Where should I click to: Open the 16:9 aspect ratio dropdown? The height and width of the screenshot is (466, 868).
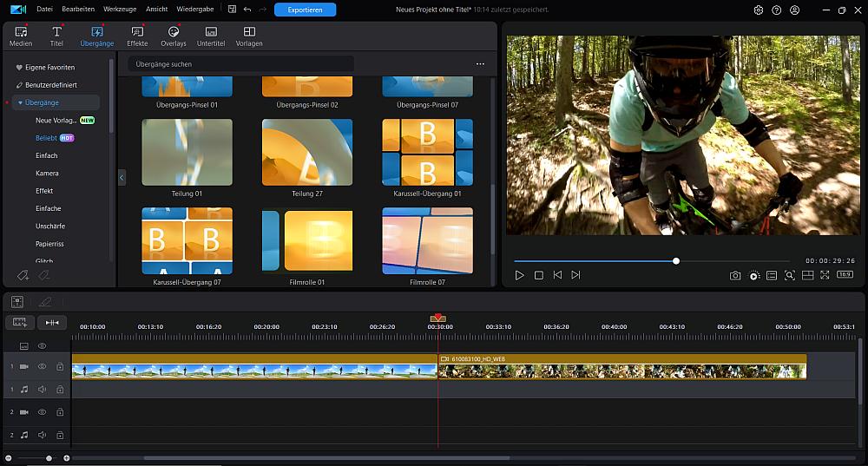(x=845, y=275)
